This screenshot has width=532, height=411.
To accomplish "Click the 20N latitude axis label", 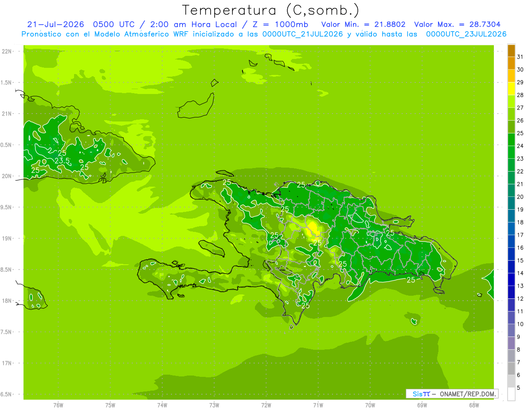I will pos(7,176).
